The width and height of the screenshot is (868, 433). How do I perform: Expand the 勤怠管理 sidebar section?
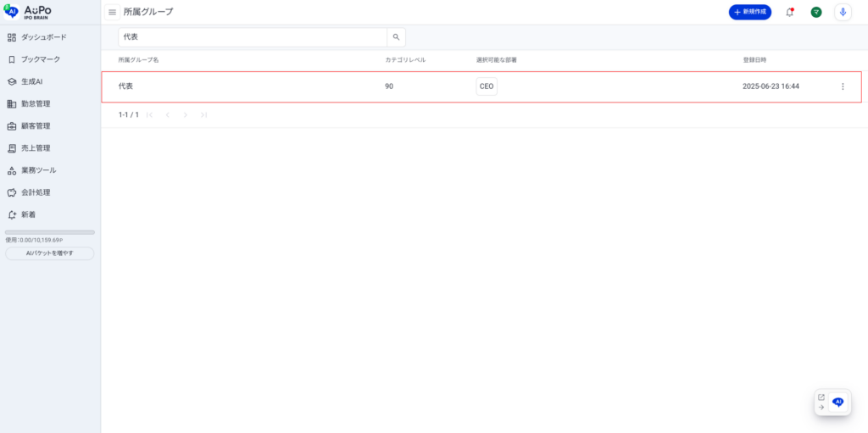click(x=36, y=103)
